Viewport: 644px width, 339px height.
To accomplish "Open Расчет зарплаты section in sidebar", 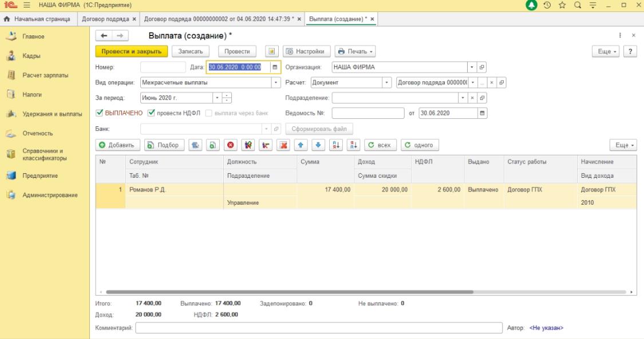I will [45, 75].
